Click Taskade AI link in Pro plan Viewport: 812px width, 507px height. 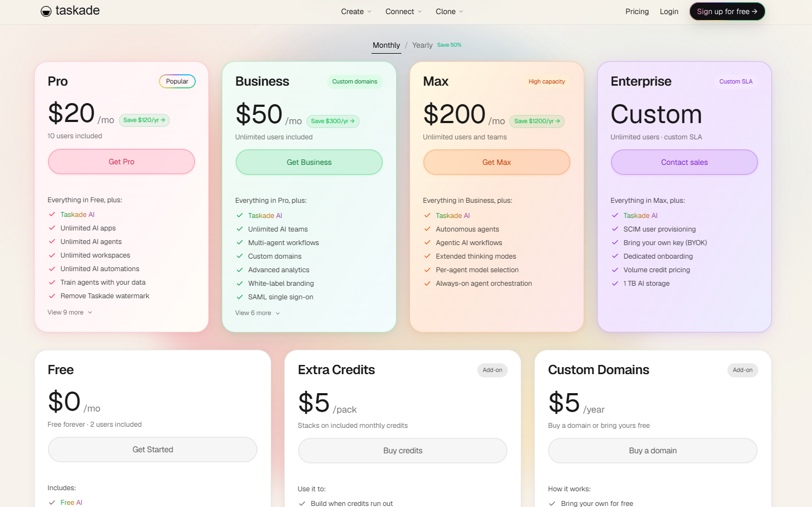[x=78, y=215]
